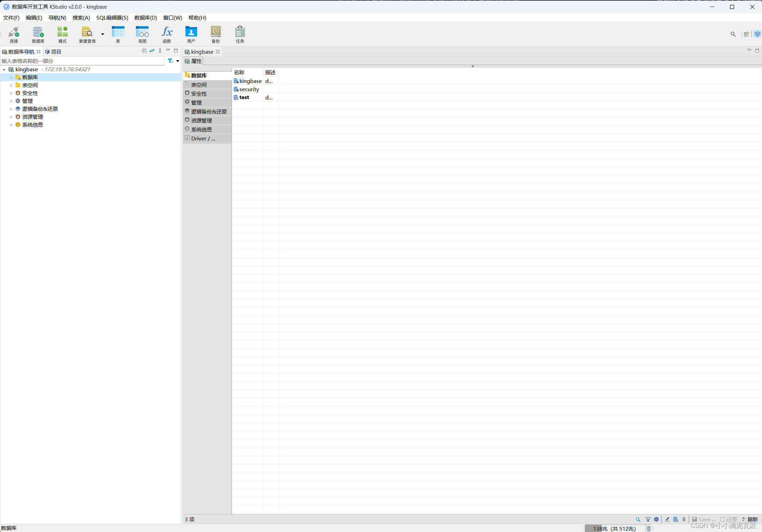Open the SQL编辑器(S) menu
Image resolution: width=762 pixels, height=532 pixels.
112,18
